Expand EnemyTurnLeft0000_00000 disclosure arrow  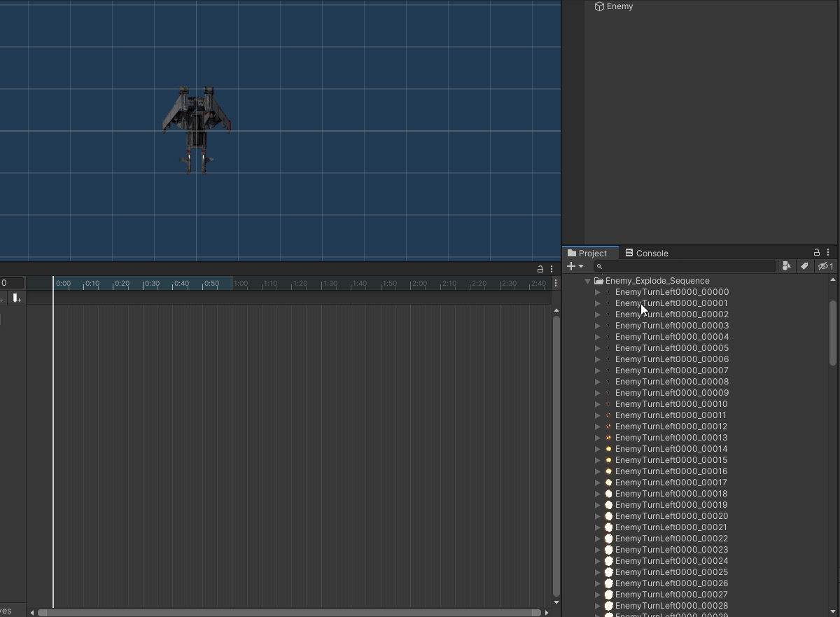click(598, 292)
